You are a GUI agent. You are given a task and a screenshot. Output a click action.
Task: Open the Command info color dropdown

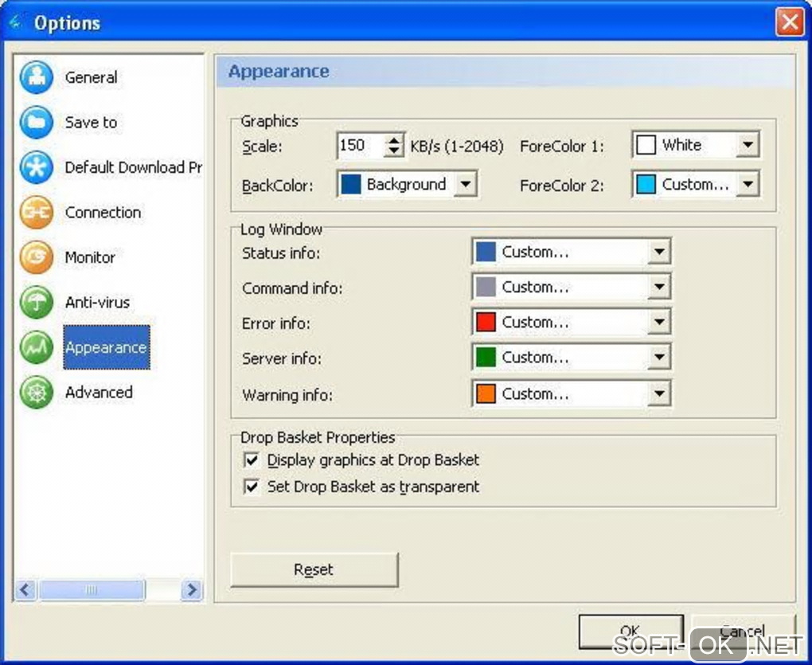point(658,287)
